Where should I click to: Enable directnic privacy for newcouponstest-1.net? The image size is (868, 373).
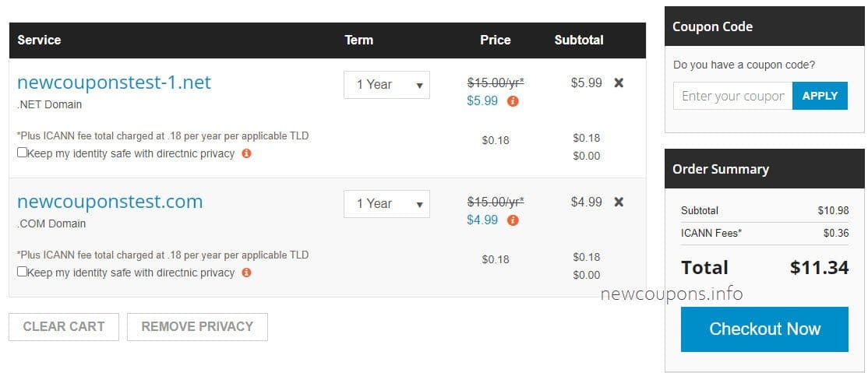click(x=23, y=153)
